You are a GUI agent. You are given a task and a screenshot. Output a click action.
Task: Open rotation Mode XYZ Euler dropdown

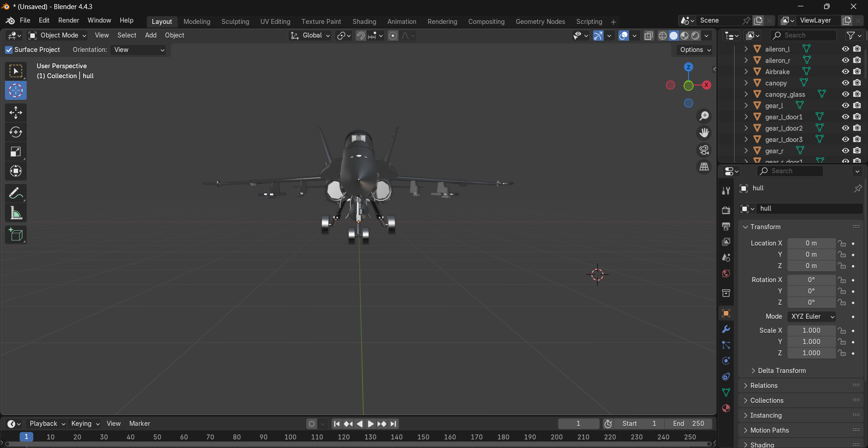(812, 316)
